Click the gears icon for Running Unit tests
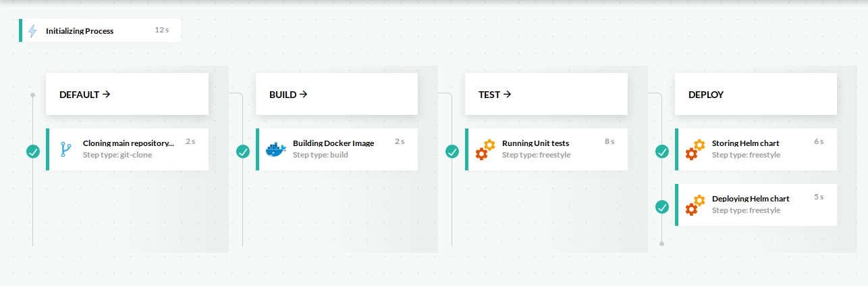868x286 pixels. 485,149
